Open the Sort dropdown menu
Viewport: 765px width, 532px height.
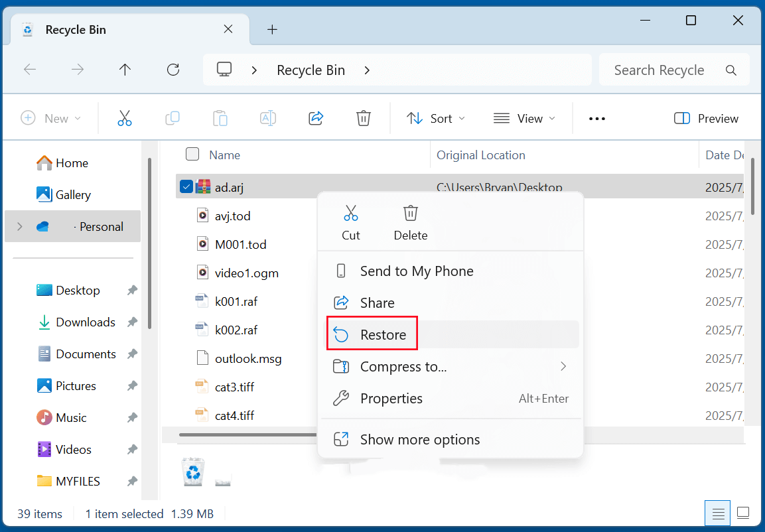coord(435,118)
